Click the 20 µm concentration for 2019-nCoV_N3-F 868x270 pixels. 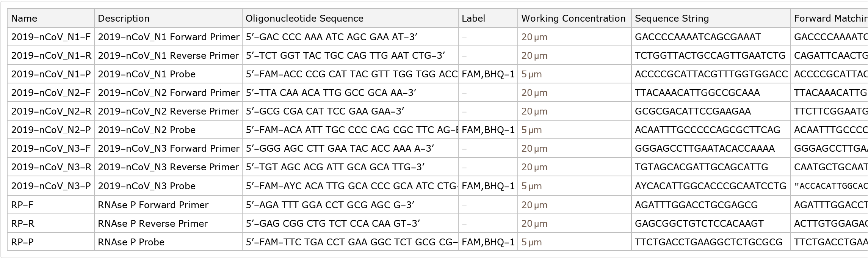tap(534, 149)
